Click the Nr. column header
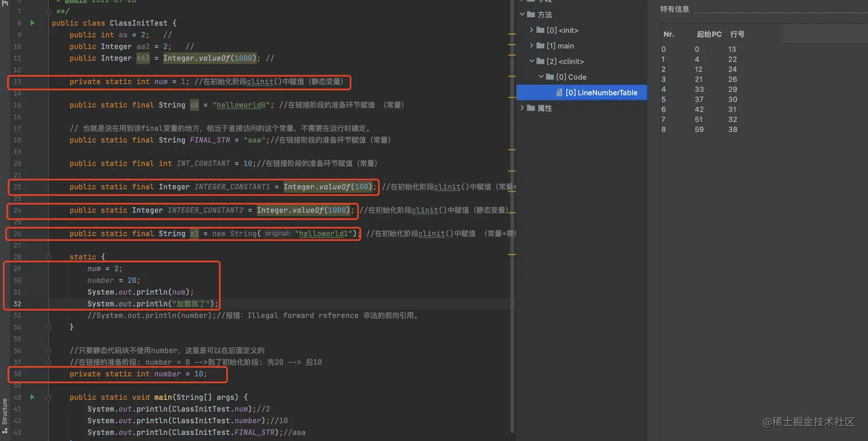 [669, 34]
